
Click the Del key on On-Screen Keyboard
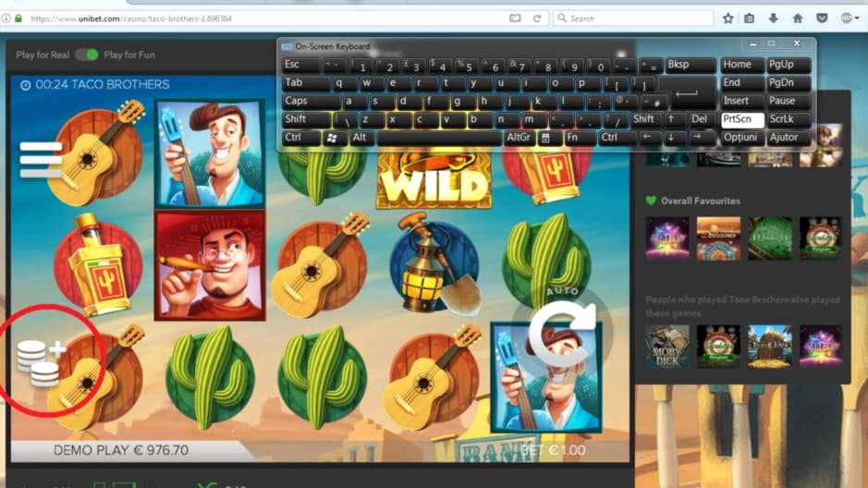click(x=702, y=120)
